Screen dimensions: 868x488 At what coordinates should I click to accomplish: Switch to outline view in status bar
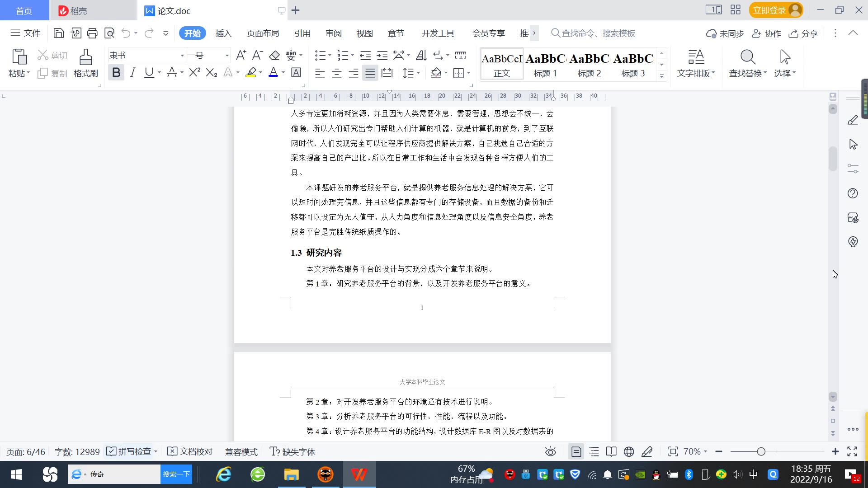coord(594,451)
